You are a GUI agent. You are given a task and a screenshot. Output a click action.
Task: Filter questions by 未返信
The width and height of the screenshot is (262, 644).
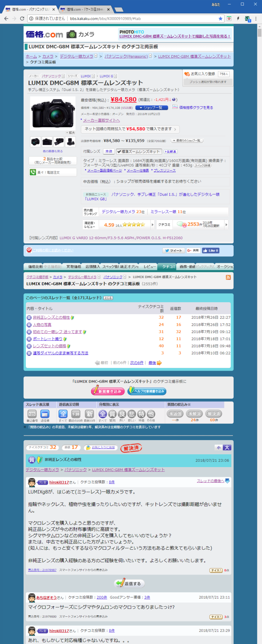[x=175, y=414]
